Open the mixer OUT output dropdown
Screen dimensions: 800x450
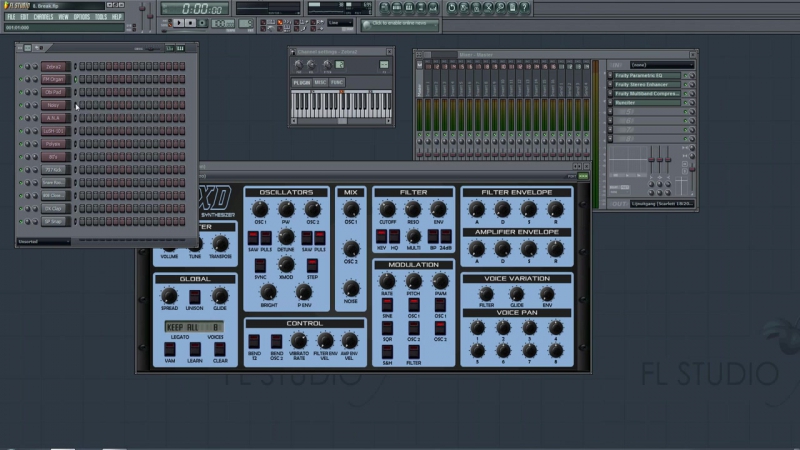[662, 204]
